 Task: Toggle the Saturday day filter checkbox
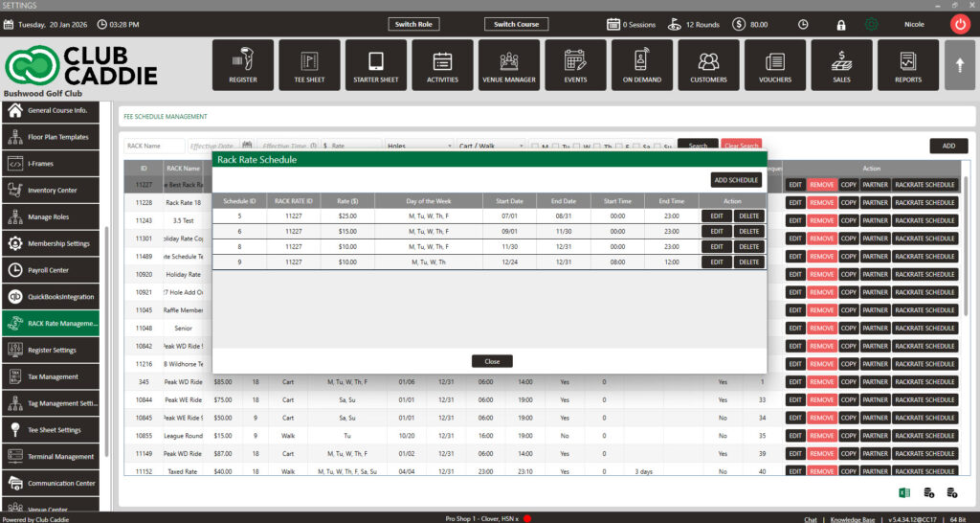tap(636, 147)
